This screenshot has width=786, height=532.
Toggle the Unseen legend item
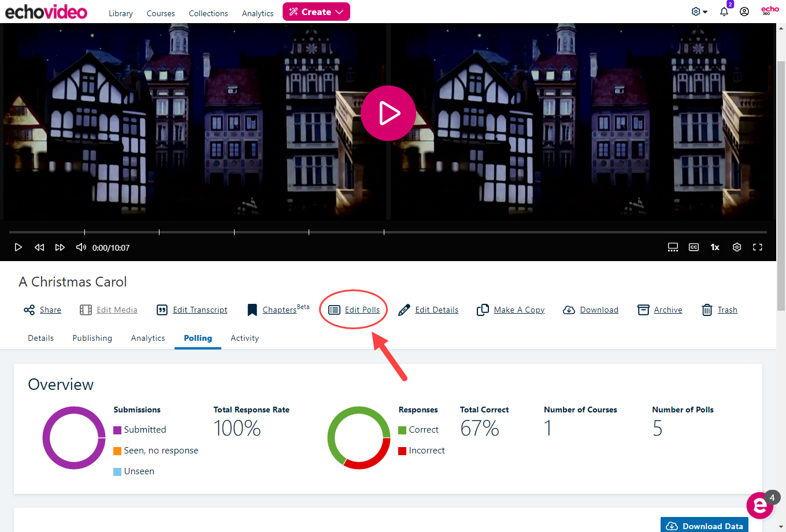pos(134,471)
